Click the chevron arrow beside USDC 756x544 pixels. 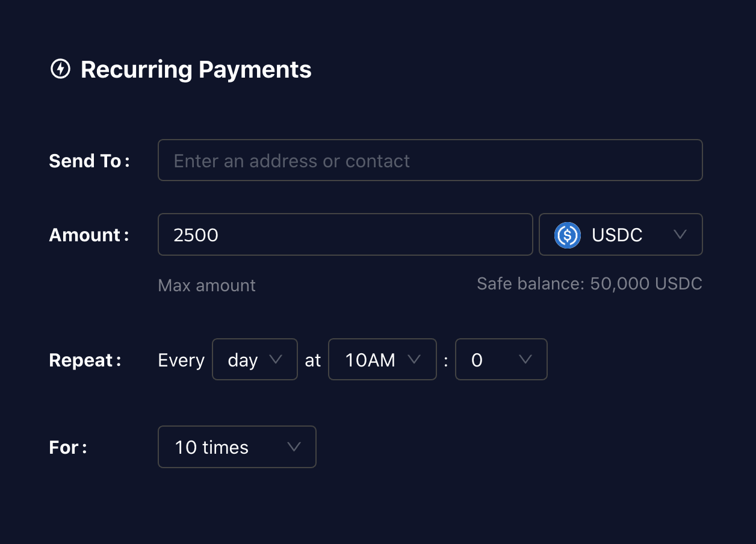pyautogui.click(x=680, y=235)
